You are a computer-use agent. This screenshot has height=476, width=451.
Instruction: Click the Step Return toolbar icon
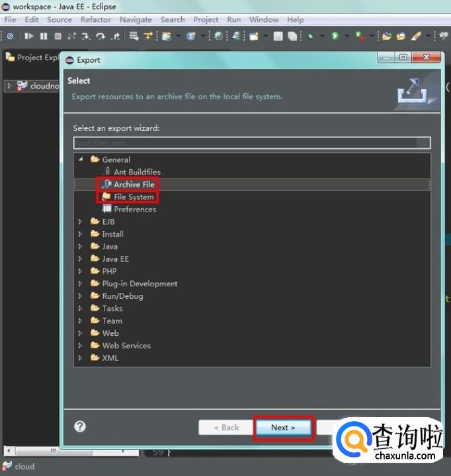(x=115, y=36)
